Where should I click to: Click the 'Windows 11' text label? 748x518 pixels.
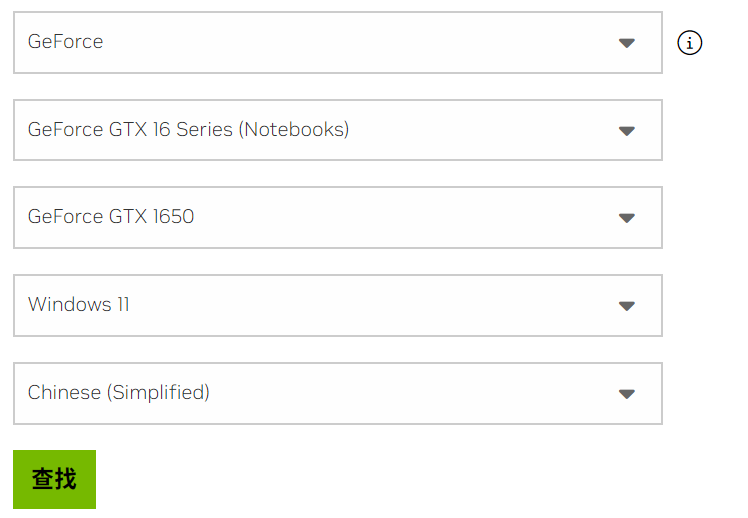[79, 305]
